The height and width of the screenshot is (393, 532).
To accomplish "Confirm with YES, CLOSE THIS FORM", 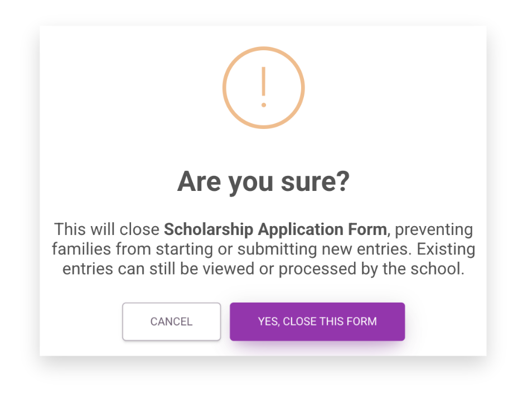I will pyautogui.click(x=317, y=322).
